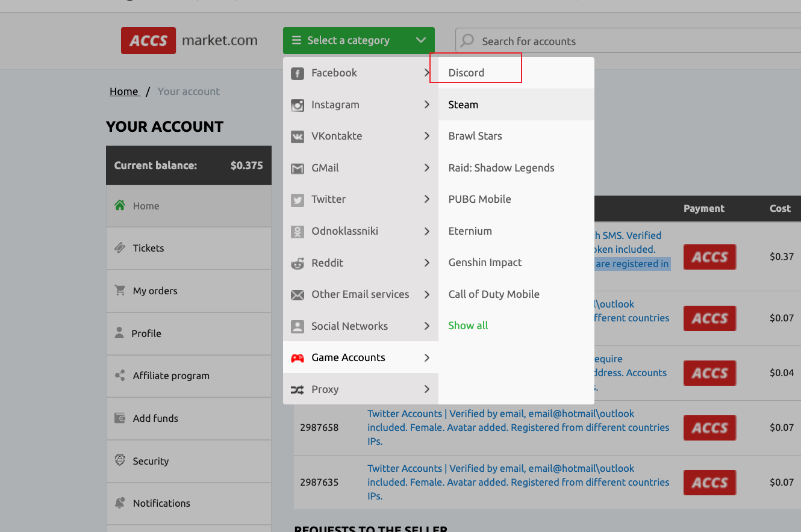Image resolution: width=801 pixels, height=532 pixels.
Task: Follow the Home breadcrumb link
Action: click(x=124, y=91)
